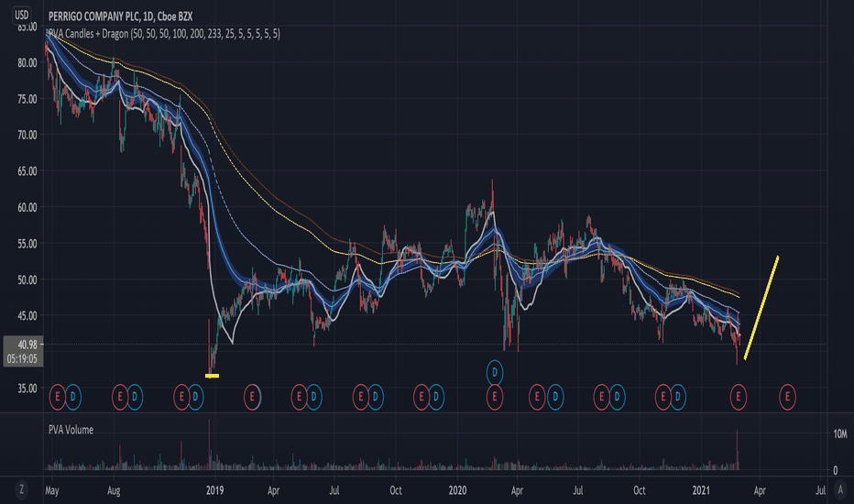Open the November 2020 earnings E marker
The height and width of the screenshot is (504, 854).
tap(662, 397)
